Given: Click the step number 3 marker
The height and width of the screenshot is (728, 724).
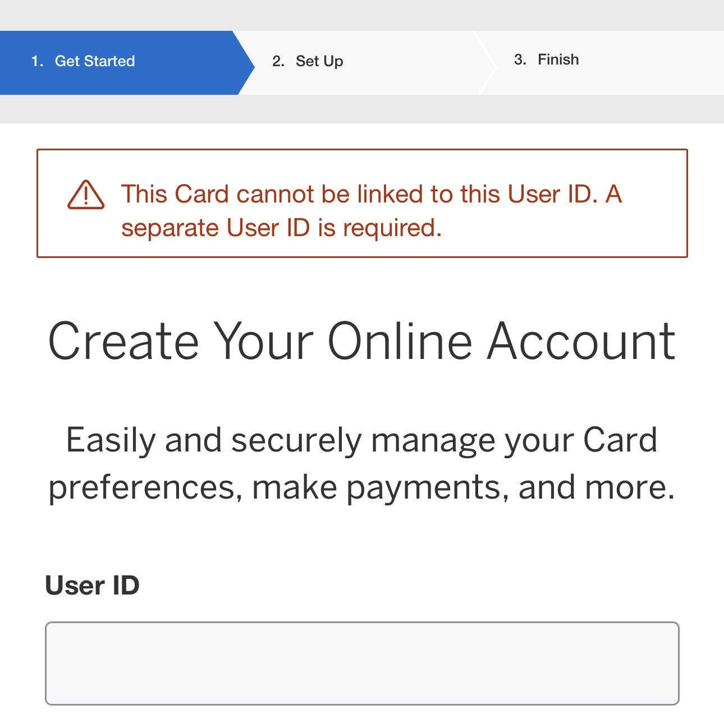Looking at the screenshot, I should [520, 59].
